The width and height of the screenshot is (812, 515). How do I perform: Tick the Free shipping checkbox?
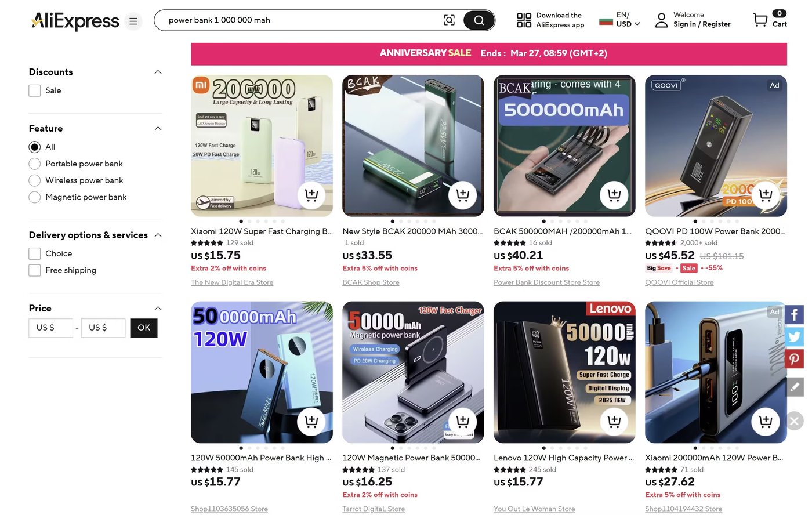[35, 270]
